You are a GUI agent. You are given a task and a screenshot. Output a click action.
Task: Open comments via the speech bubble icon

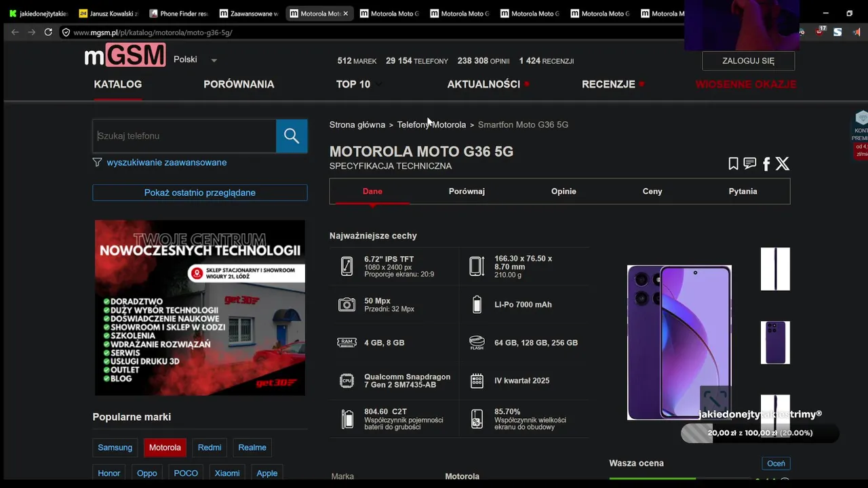point(749,163)
